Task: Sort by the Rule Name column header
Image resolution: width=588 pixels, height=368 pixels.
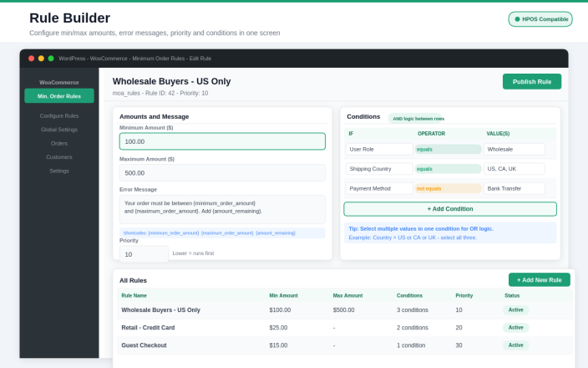Action: (134, 295)
